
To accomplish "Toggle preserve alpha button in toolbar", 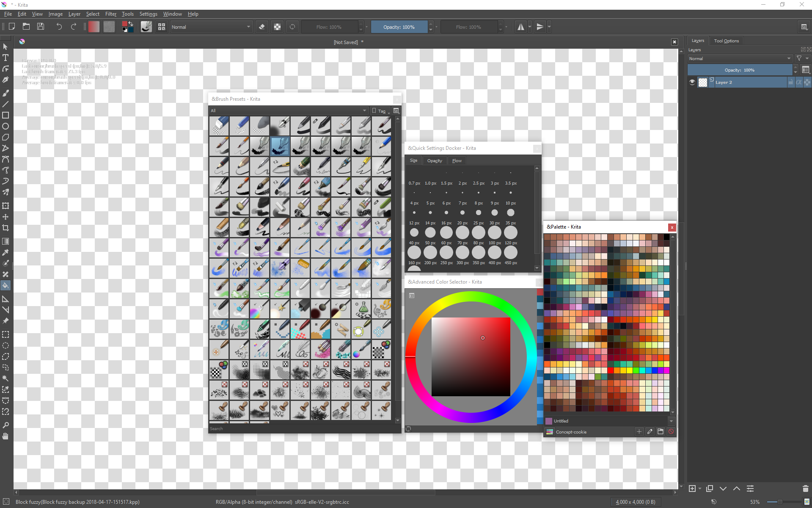I will tap(277, 27).
